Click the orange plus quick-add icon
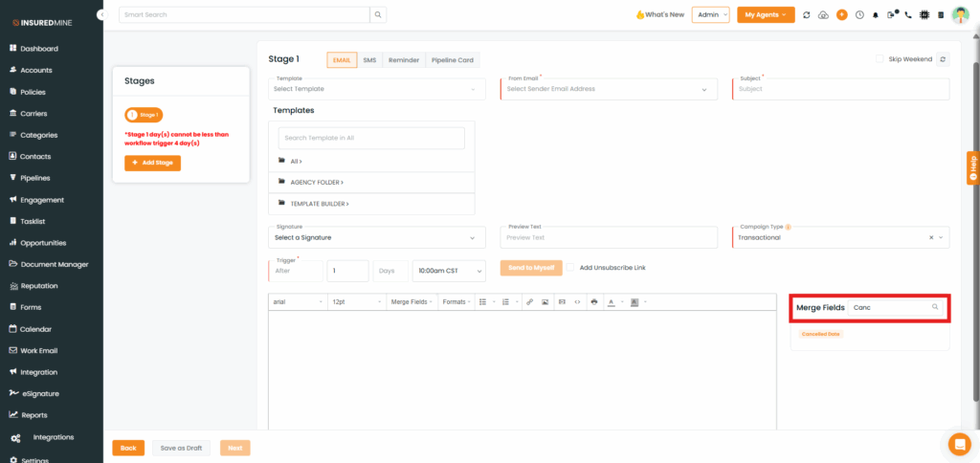Screen dimensions: 980x463 [x=841, y=15]
